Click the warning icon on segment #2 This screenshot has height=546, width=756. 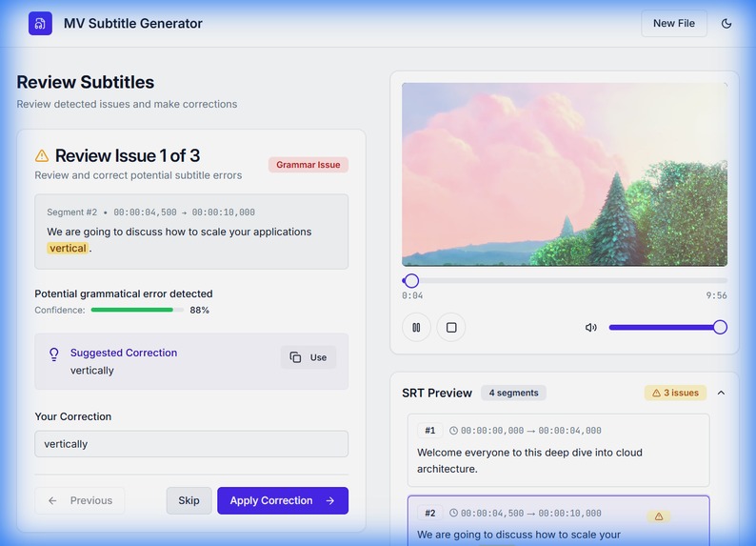(659, 516)
